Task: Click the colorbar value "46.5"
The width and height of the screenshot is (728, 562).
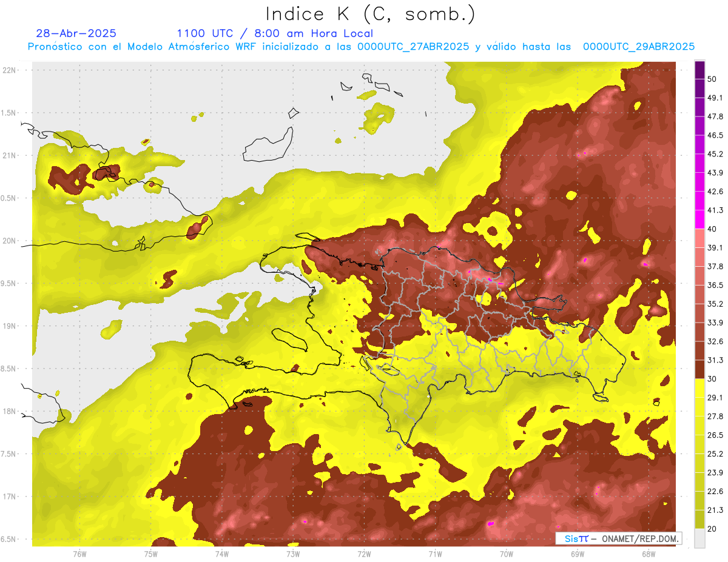Action: click(x=715, y=136)
